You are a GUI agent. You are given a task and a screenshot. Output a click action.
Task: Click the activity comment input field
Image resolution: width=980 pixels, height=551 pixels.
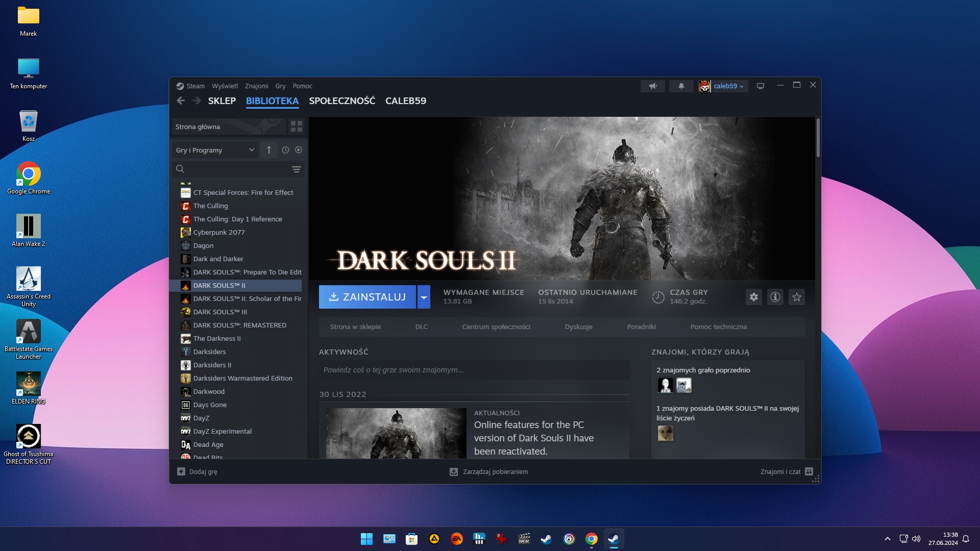coord(474,370)
